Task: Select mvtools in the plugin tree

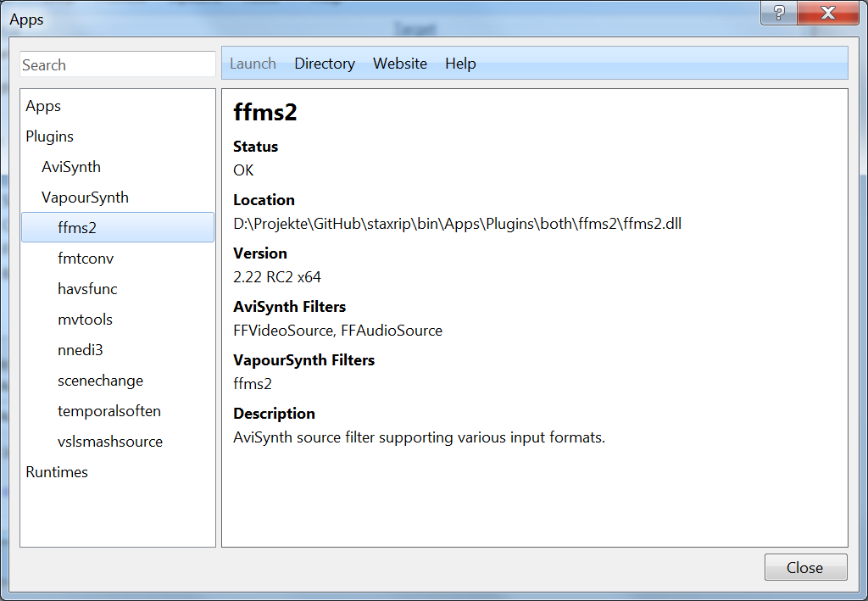Action: coord(85,320)
